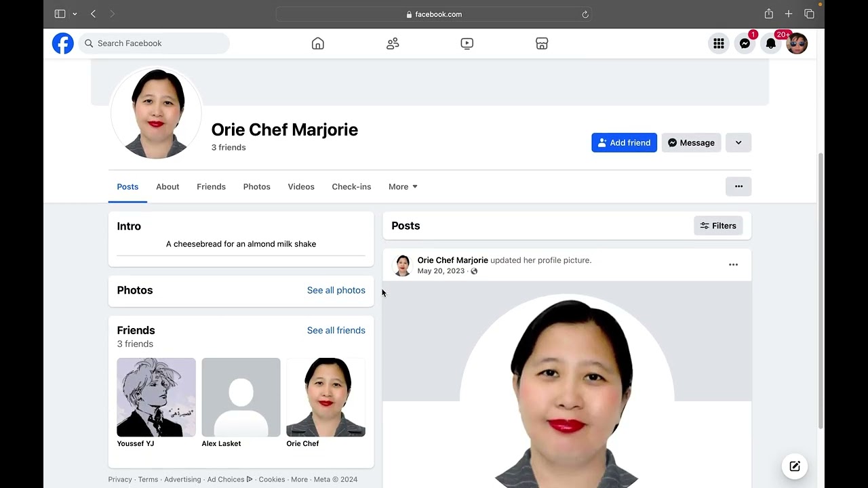Open a new Safari tab
This screenshot has height=488, width=868.
click(789, 14)
